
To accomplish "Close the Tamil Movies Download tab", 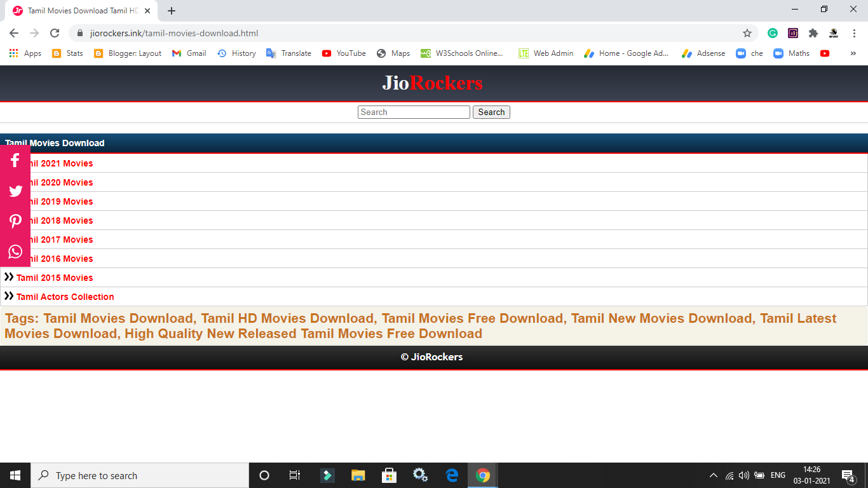I will (x=147, y=11).
